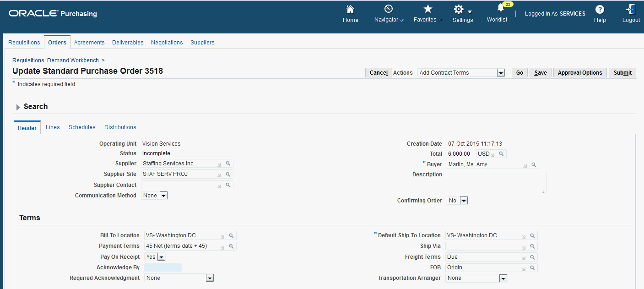Open the Help question mark icon
The height and width of the screenshot is (289, 644).
[600, 9]
